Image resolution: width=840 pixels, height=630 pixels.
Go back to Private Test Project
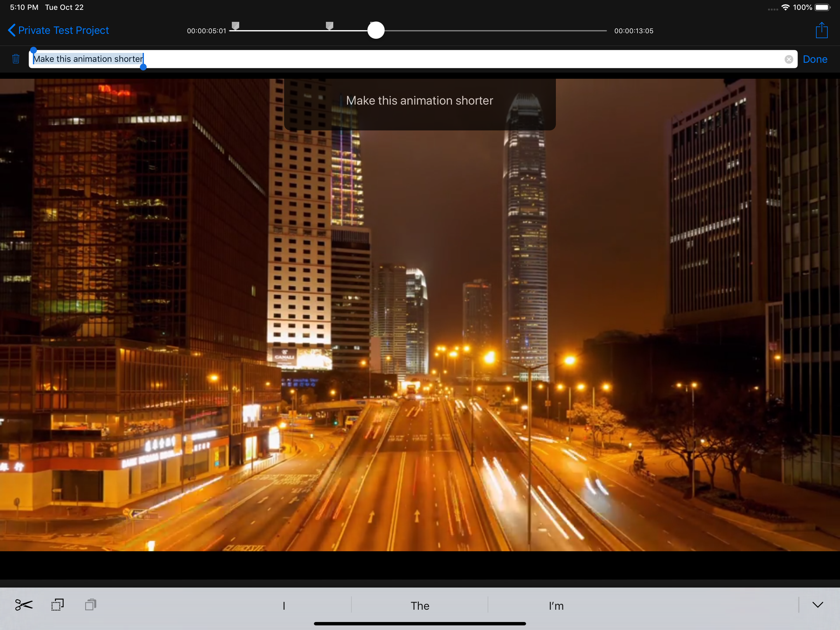58,30
